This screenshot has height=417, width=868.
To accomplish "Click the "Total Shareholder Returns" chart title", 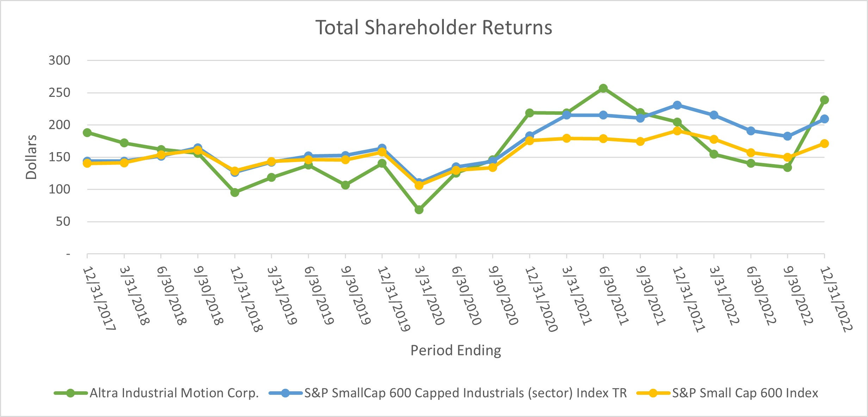I will pyautogui.click(x=434, y=27).
